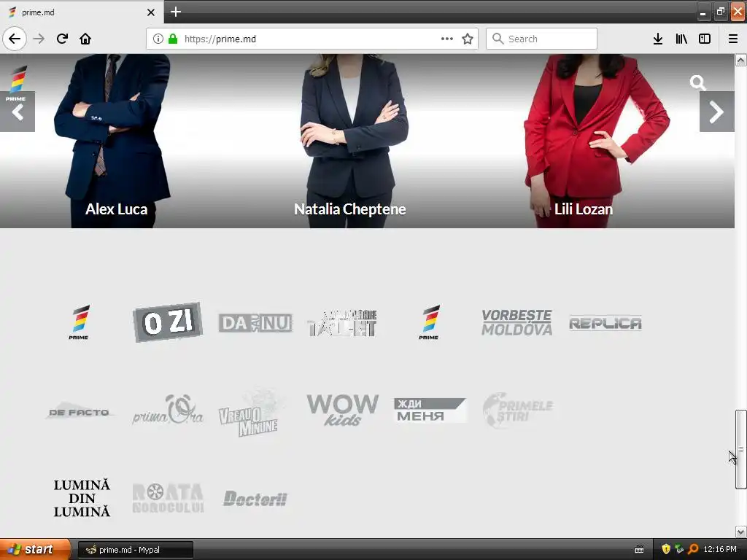Viewport: 747px width, 560px height.
Task: Open the Library bookshelf icon
Action: coord(681,39)
